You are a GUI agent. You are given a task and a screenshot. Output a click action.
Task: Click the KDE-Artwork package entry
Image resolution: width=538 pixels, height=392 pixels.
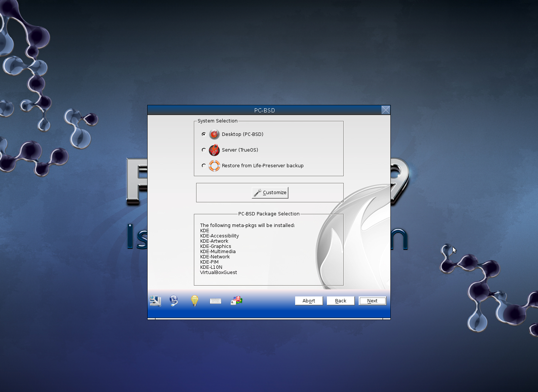point(214,241)
